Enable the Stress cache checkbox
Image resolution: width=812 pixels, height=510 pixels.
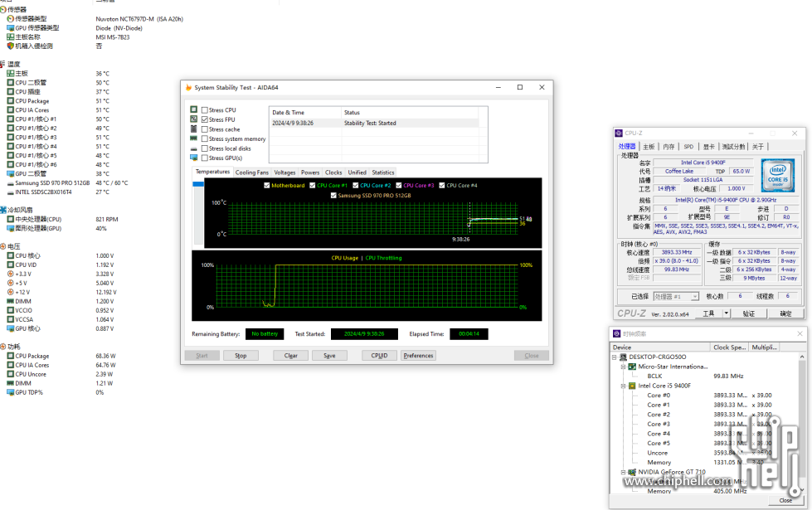tap(205, 129)
